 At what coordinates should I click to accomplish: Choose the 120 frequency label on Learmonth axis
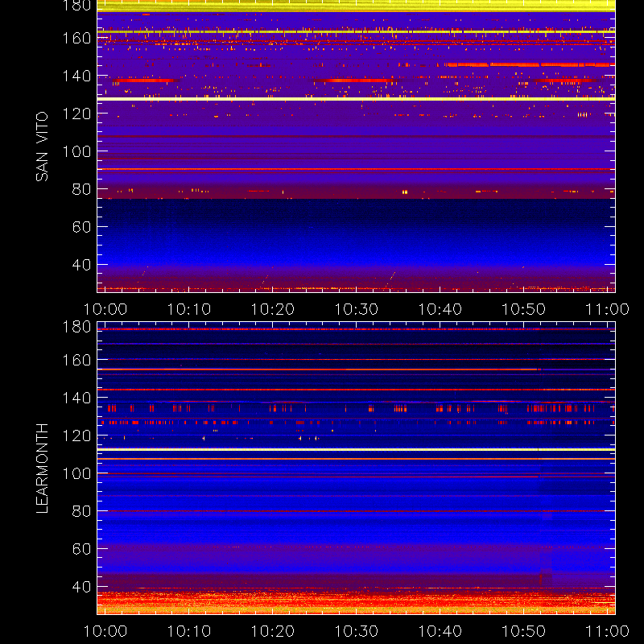[x=76, y=436]
